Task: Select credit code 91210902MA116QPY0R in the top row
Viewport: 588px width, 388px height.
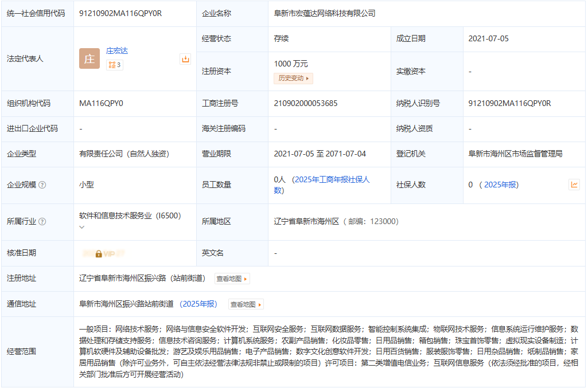Action: tap(120, 14)
